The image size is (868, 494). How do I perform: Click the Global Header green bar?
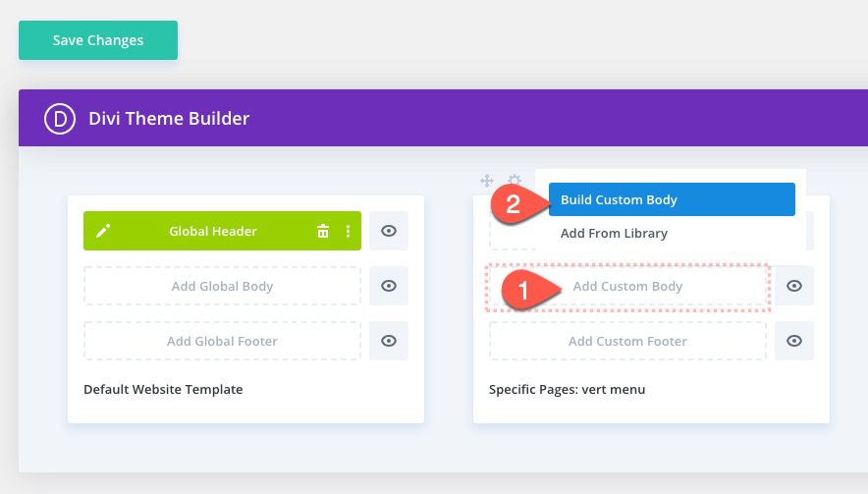click(222, 231)
